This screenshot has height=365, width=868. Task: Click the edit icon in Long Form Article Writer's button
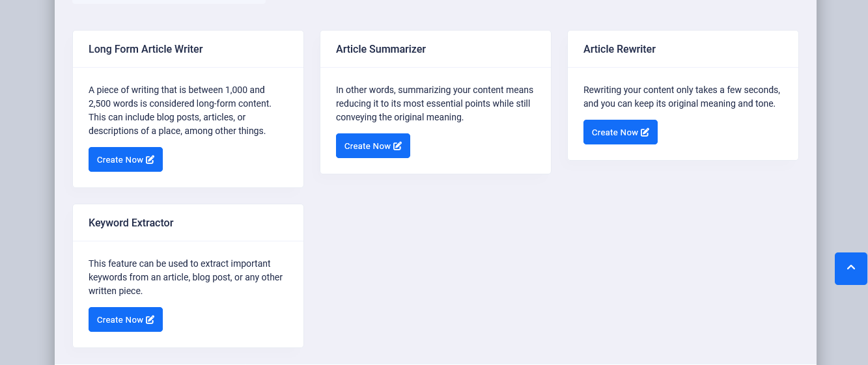coord(150,159)
